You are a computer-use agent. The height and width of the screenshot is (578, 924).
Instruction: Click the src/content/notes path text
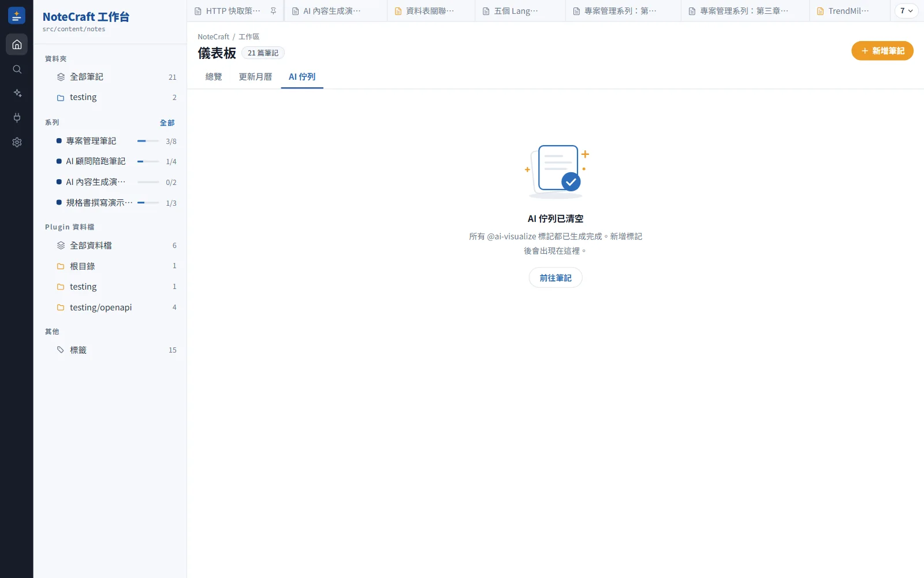74,29
